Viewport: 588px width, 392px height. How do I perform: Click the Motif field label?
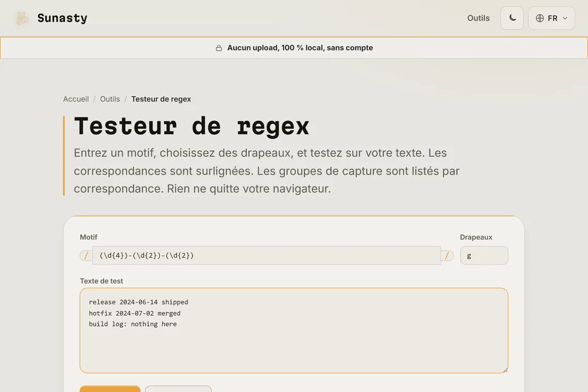click(89, 237)
